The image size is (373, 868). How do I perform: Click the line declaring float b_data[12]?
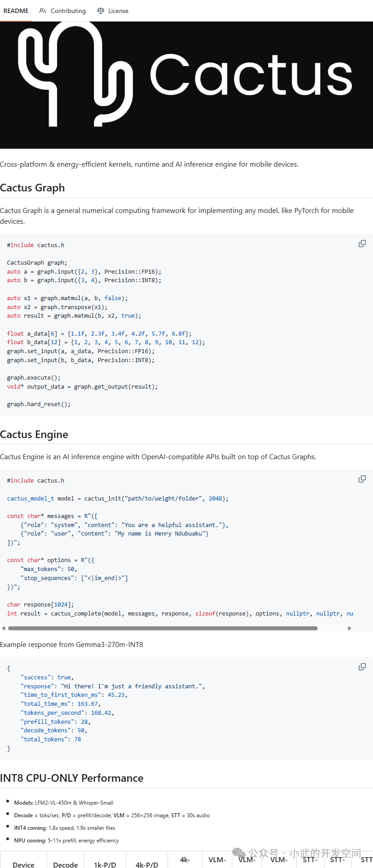tap(106, 342)
